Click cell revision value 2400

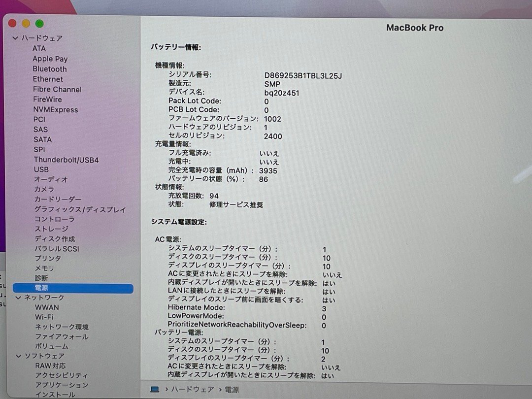point(273,136)
